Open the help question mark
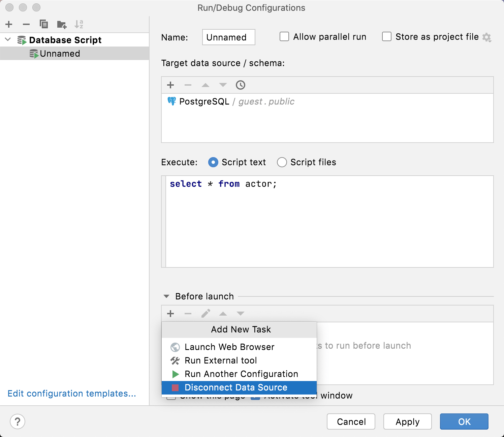Image resolution: width=504 pixels, height=437 pixels. point(18,421)
